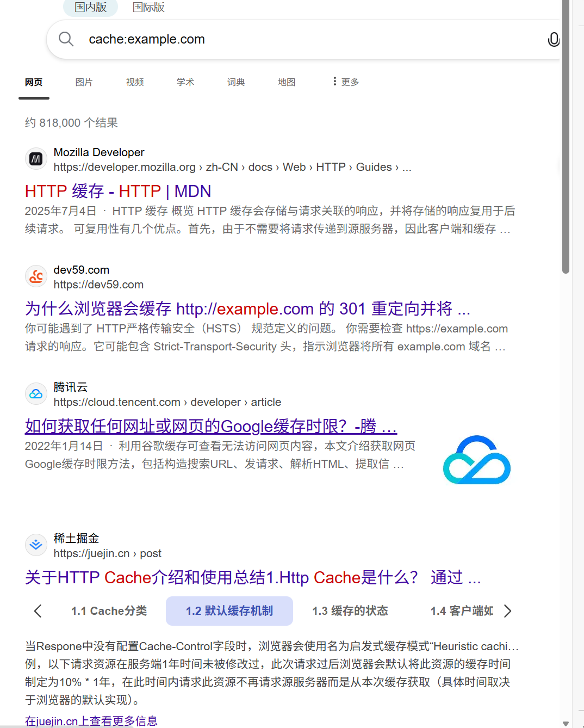The width and height of the screenshot is (584, 728).
Task: Select the 1.2 默认缓存机制 section chip
Action: tap(229, 611)
